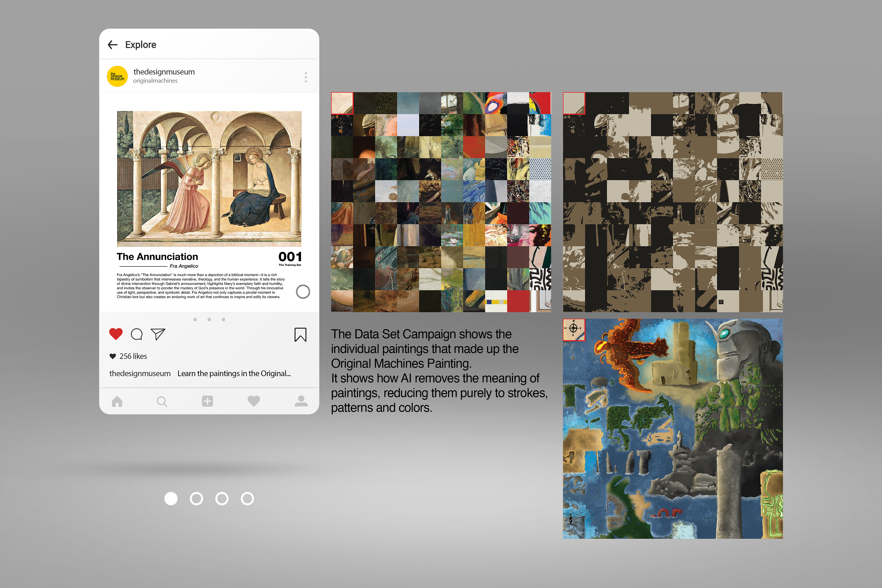The width and height of the screenshot is (882, 588).
Task: Go to Home in bottom navigation
Action: pyautogui.click(x=117, y=402)
